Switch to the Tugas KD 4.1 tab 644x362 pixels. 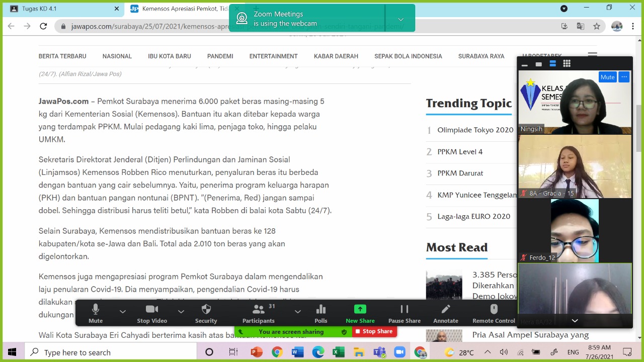point(60,9)
